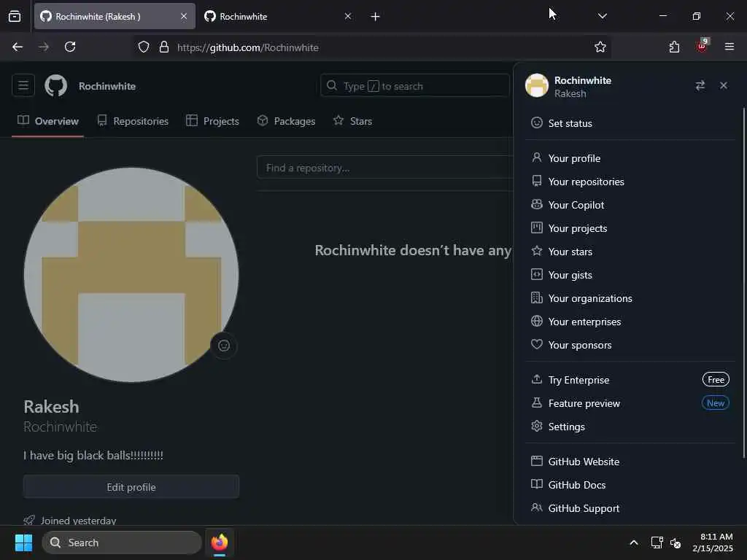Click the muted volume tray icon
Viewport: 747px width, 560px height.
point(676,542)
